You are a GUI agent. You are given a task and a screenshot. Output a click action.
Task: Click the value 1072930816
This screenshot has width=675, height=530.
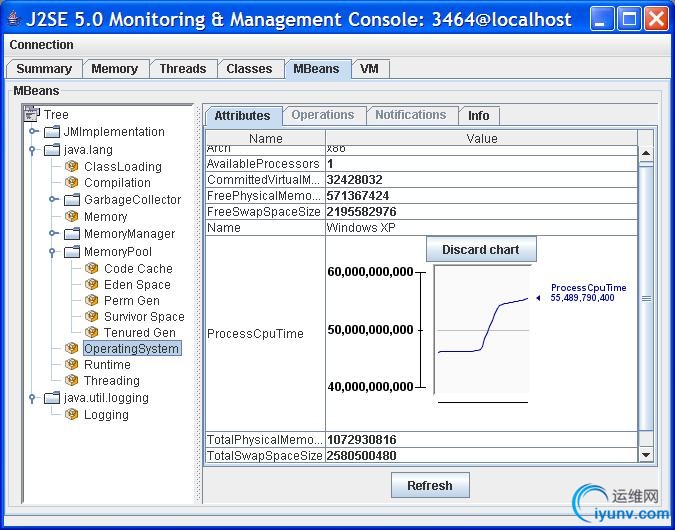point(362,440)
